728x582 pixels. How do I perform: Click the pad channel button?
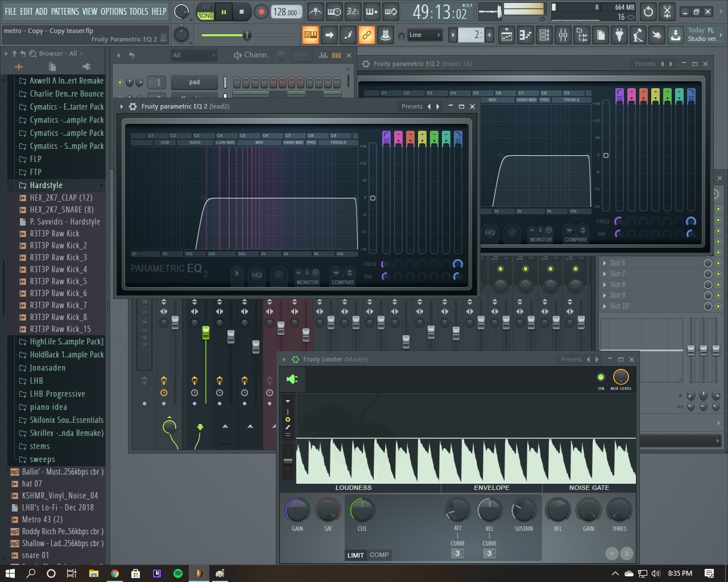coord(194,82)
